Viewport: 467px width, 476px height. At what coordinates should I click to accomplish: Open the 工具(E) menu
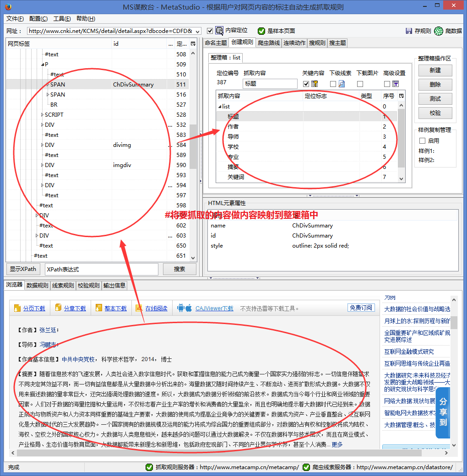[62, 19]
